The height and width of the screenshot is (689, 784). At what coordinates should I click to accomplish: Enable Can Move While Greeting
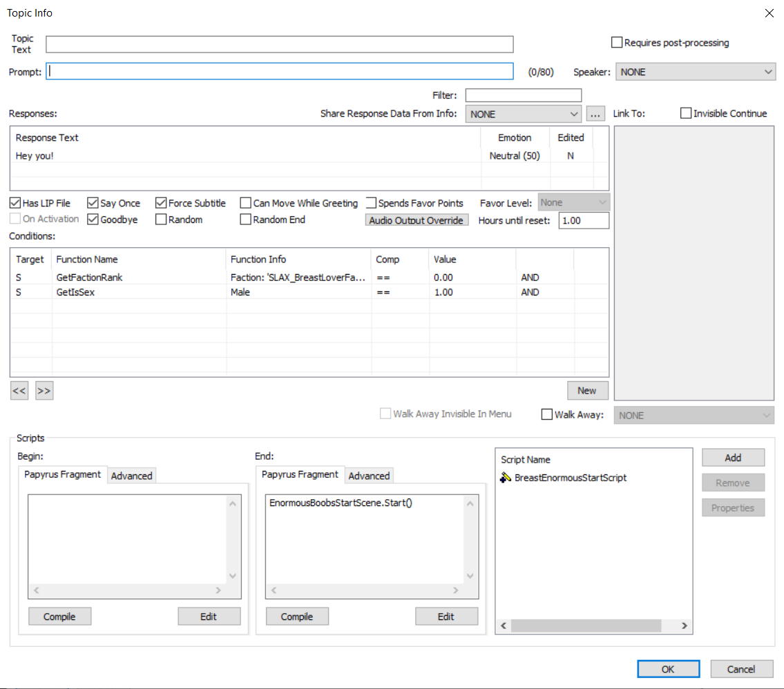[x=245, y=203]
